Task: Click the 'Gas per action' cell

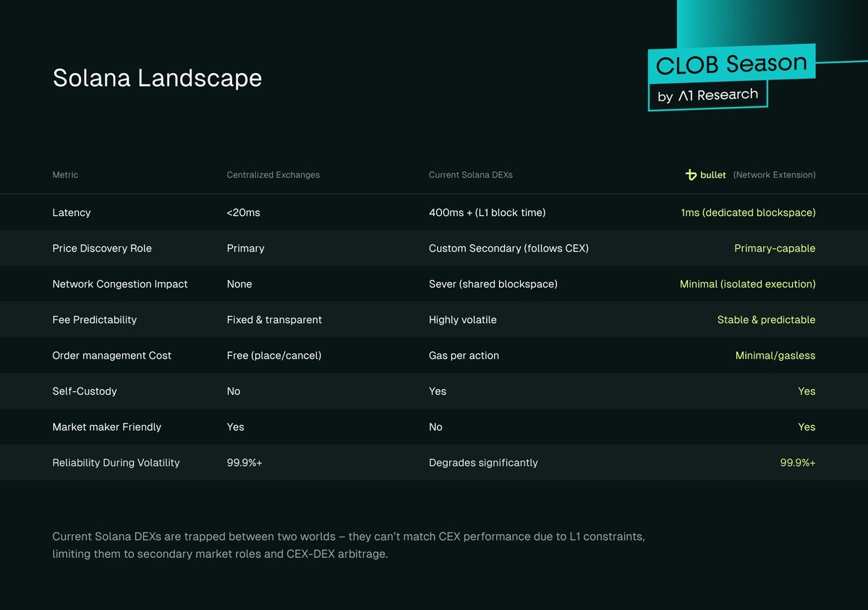Action: [x=464, y=356]
